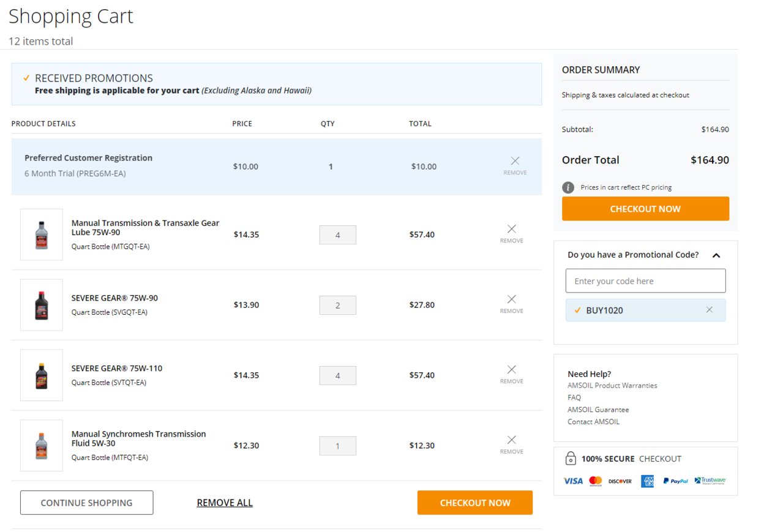This screenshot has width=783, height=532.
Task: Click 'Quart Bottle (SVGQT-EA)' text
Action: [110, 312]
